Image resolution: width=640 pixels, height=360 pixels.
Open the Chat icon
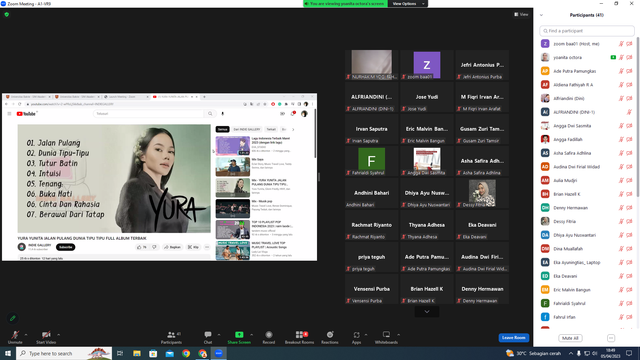pos(208,335)
